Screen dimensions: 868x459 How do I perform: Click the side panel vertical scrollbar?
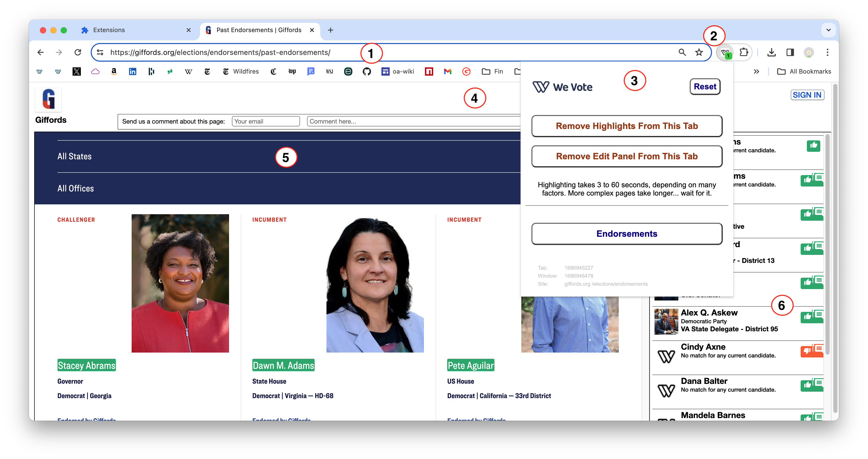coord(827,242)
